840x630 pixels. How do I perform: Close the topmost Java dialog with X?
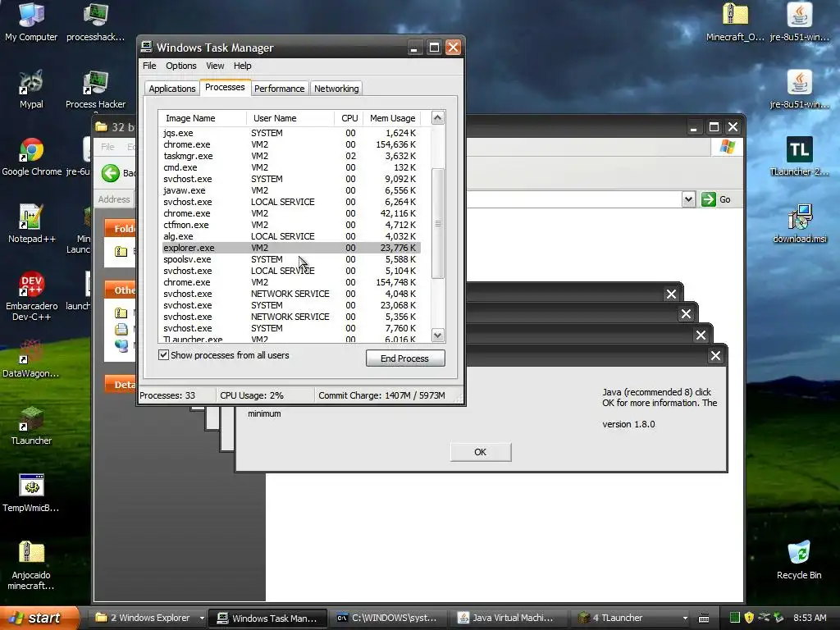[x=715, y=356]
